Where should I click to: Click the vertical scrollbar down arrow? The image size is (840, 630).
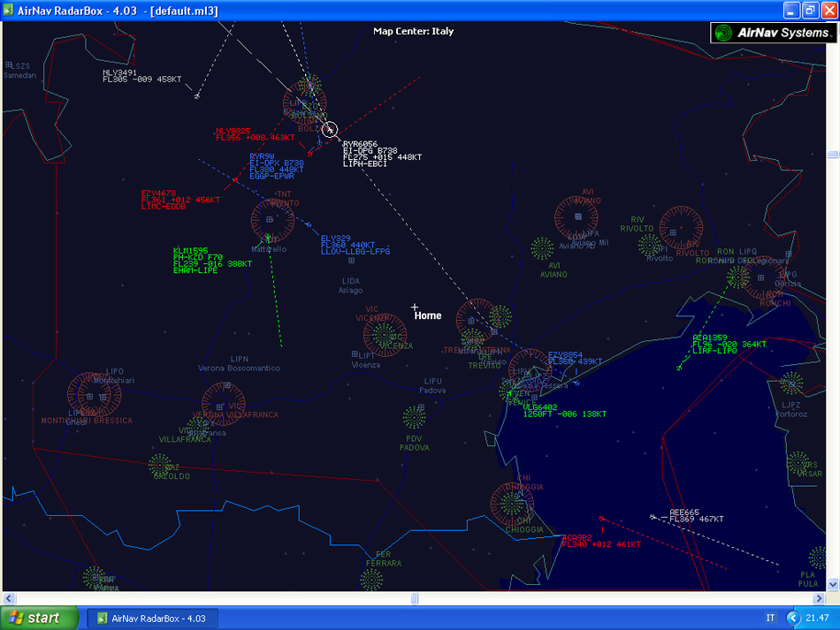click(x=833, y=585)
